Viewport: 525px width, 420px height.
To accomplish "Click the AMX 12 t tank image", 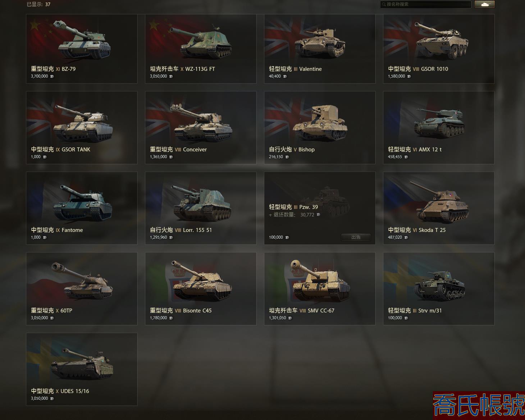I will 439,123.
